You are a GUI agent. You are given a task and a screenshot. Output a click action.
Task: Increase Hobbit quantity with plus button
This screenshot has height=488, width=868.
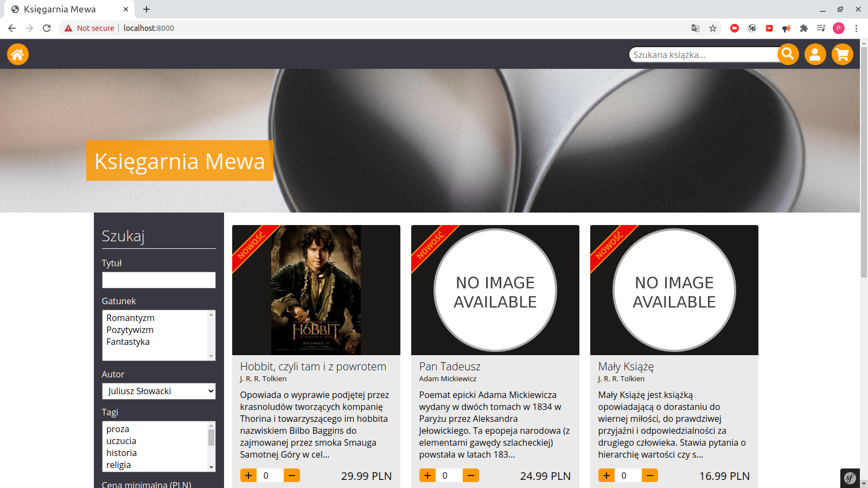(x=248, y=476)
